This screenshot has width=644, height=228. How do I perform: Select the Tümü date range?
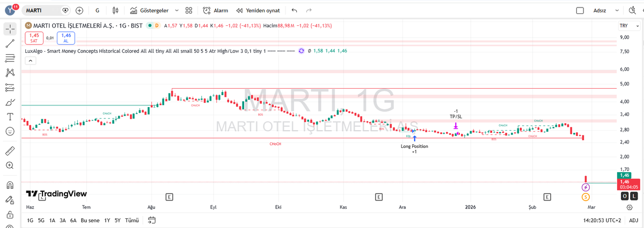(x=131, y=220)
